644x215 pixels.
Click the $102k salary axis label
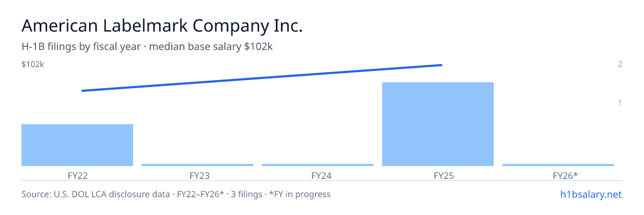(33, 64)
